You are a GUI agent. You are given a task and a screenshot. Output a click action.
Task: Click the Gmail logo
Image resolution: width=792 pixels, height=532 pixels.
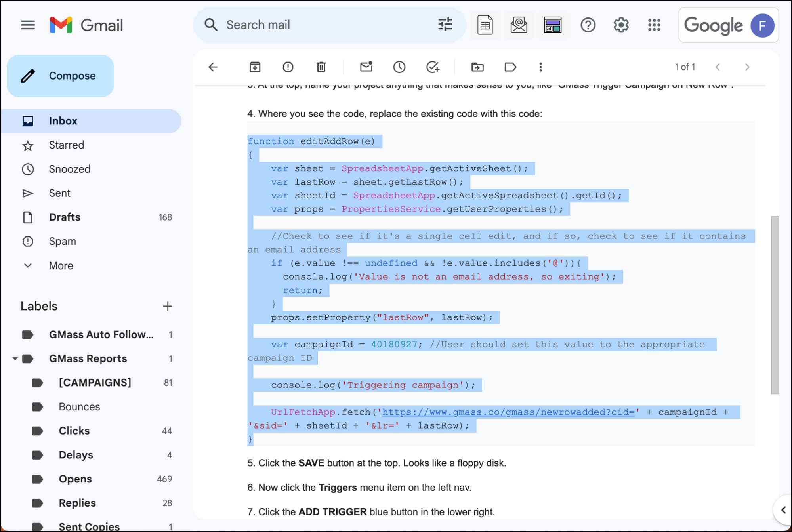coord(86,25)
